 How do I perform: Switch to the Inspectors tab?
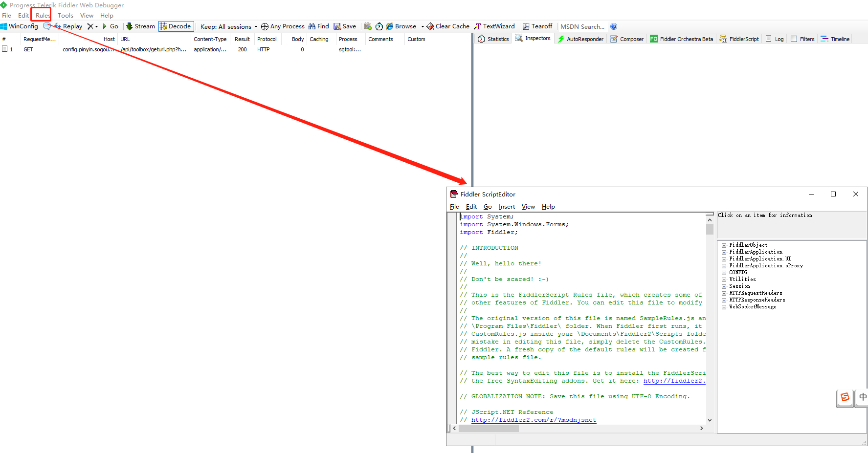(533, 39)
